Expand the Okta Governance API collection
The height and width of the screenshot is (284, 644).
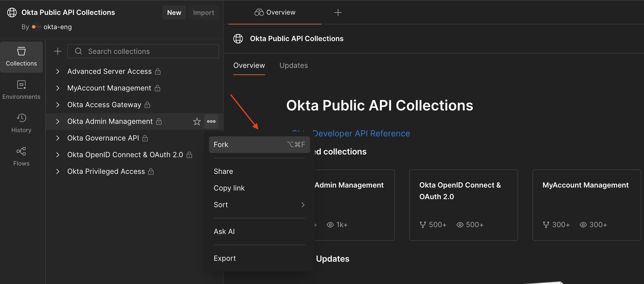pos(58,138)
